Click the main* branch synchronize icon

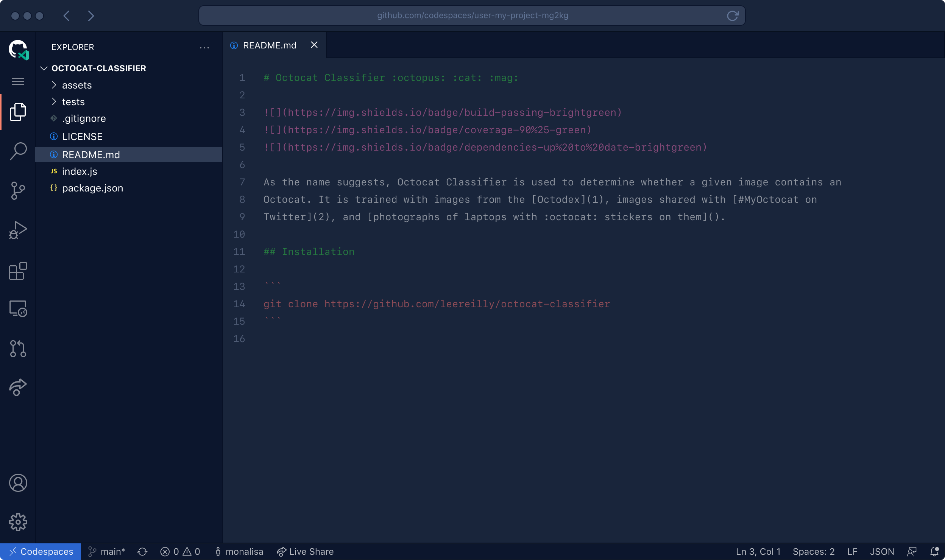[x=142, y=551]
